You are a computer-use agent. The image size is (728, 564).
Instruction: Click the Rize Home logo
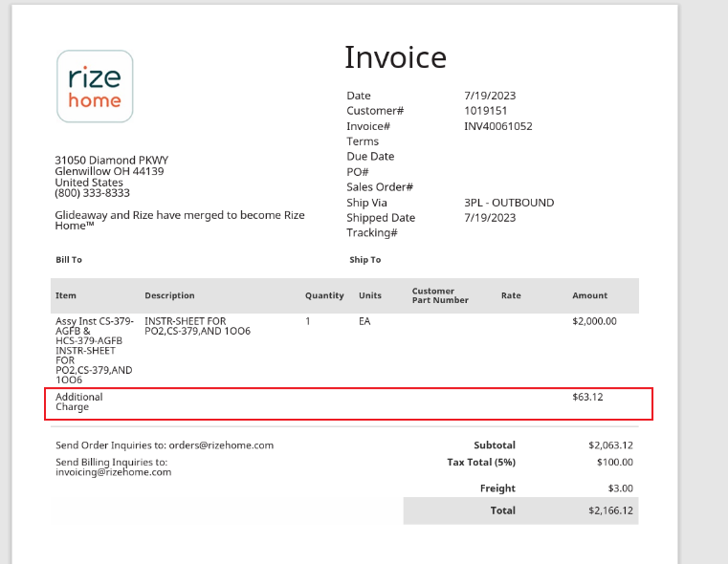(95, 86)
